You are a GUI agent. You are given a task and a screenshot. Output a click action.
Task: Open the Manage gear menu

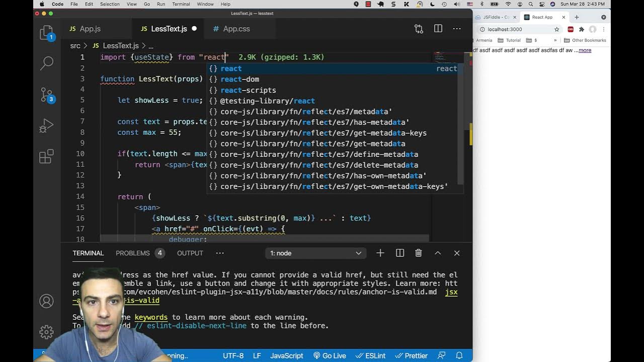tap(46, 332)
